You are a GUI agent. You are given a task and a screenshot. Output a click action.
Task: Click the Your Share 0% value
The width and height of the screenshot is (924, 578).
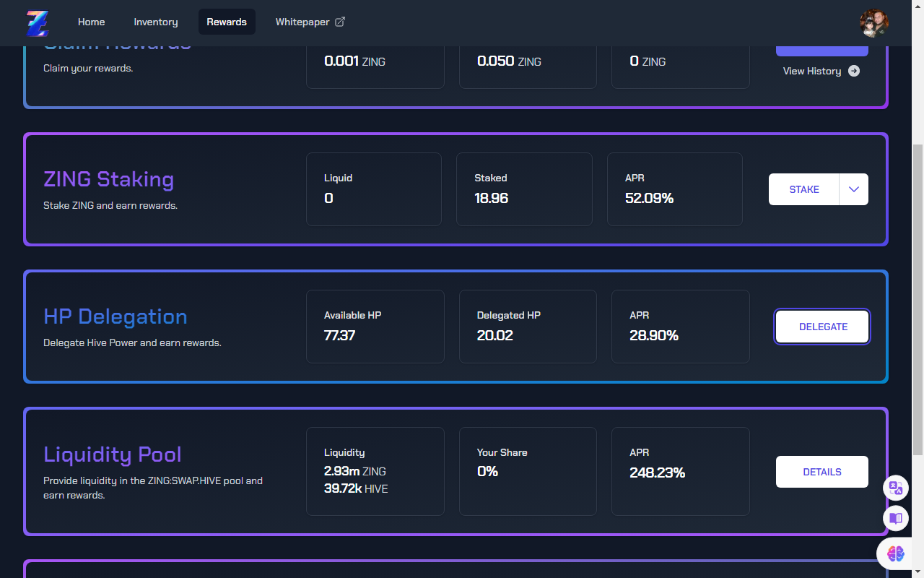click(488, 471)
